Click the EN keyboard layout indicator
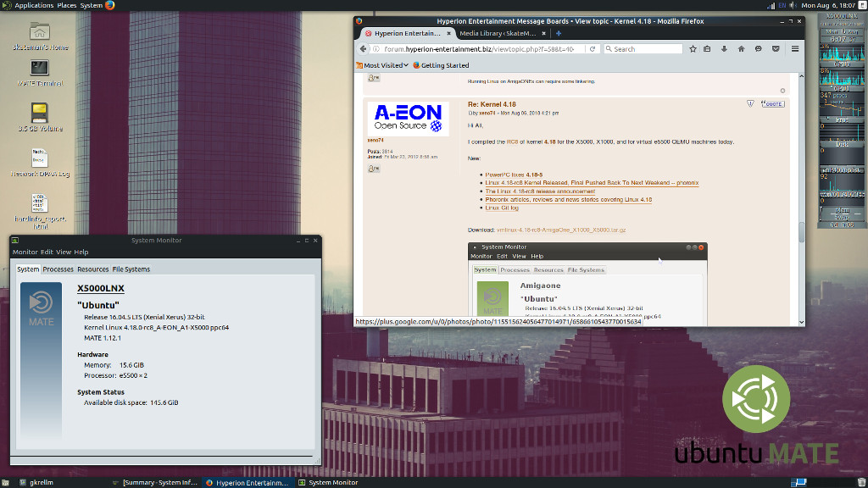 click(782, 5)
